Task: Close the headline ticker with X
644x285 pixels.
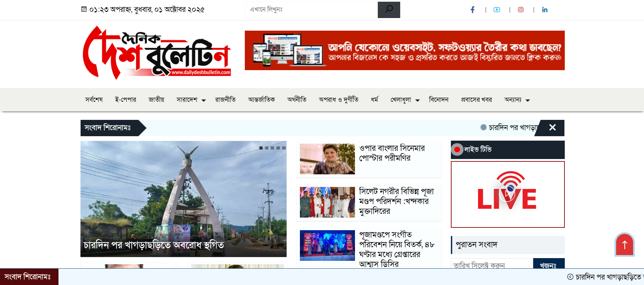Action: 553,128
